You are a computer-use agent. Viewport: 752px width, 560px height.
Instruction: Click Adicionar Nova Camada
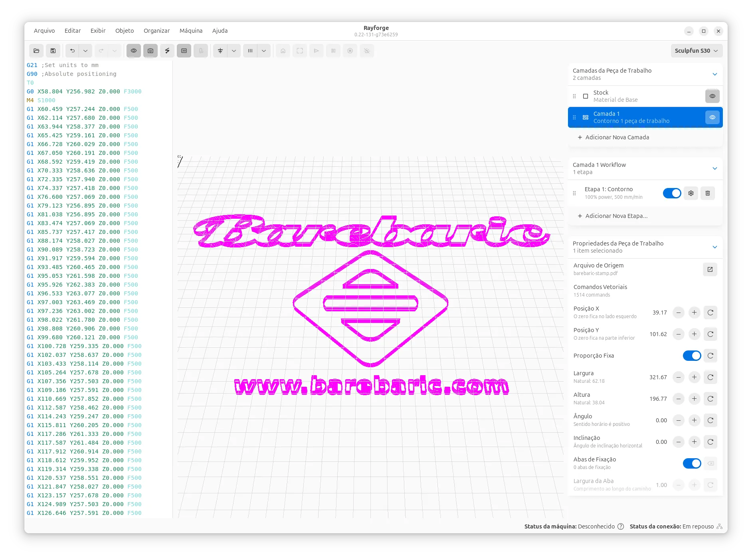617,137
